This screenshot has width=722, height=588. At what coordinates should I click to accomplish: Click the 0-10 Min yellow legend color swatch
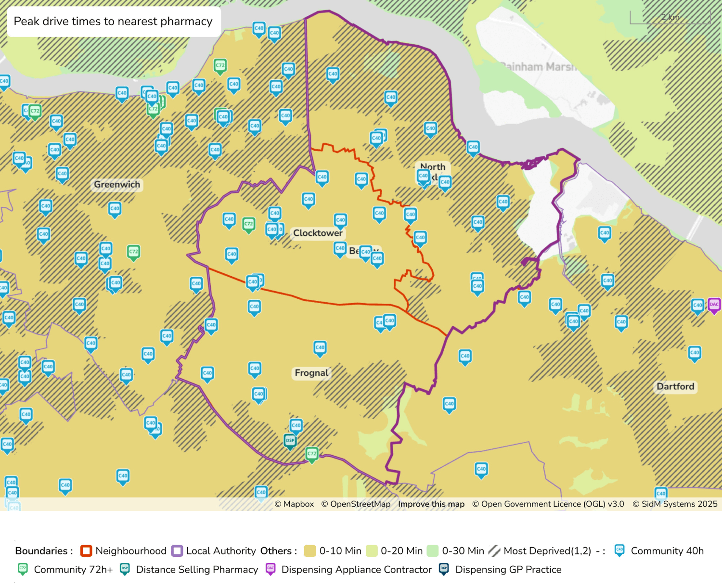pyautogui.click(x=309, y=550)
